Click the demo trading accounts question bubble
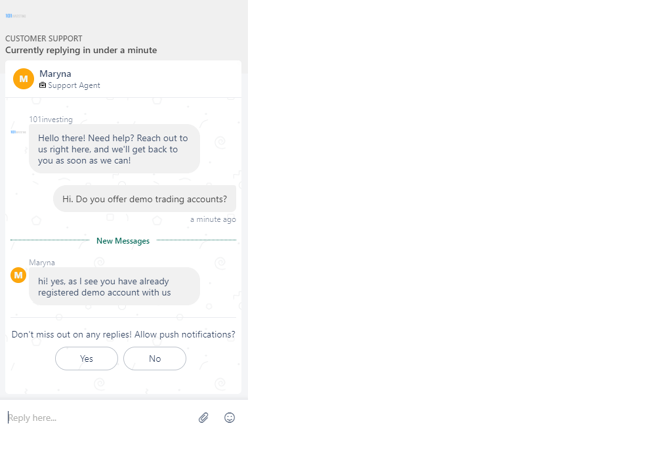Screen dimensions: 660x457 click(x=144, y=199)
